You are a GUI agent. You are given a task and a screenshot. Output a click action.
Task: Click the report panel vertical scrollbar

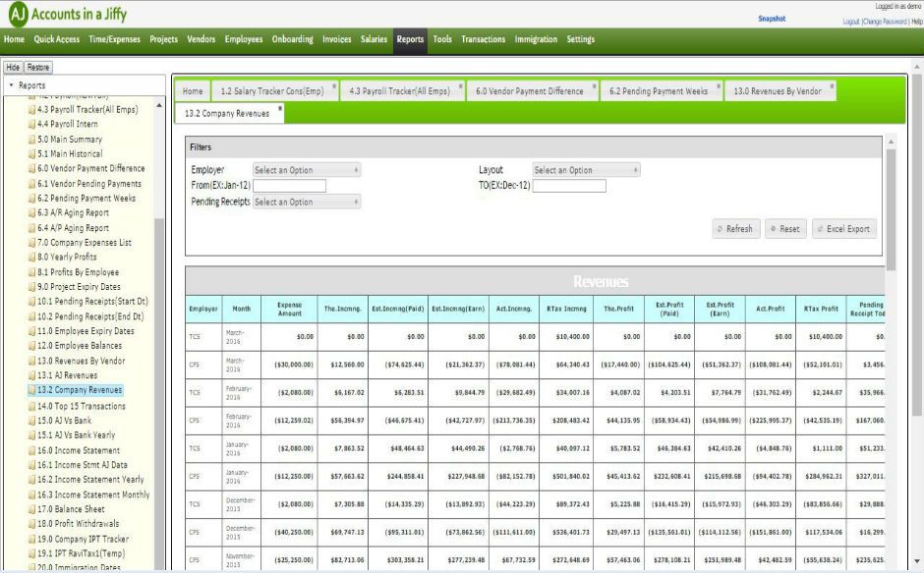891,209
